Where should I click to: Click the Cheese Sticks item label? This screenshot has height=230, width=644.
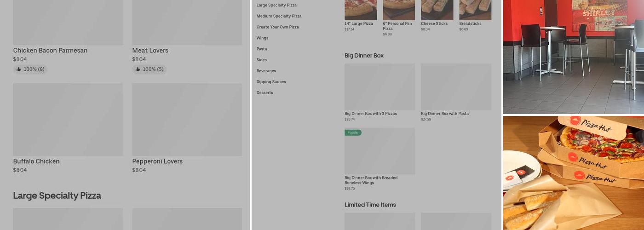point(434,23)
